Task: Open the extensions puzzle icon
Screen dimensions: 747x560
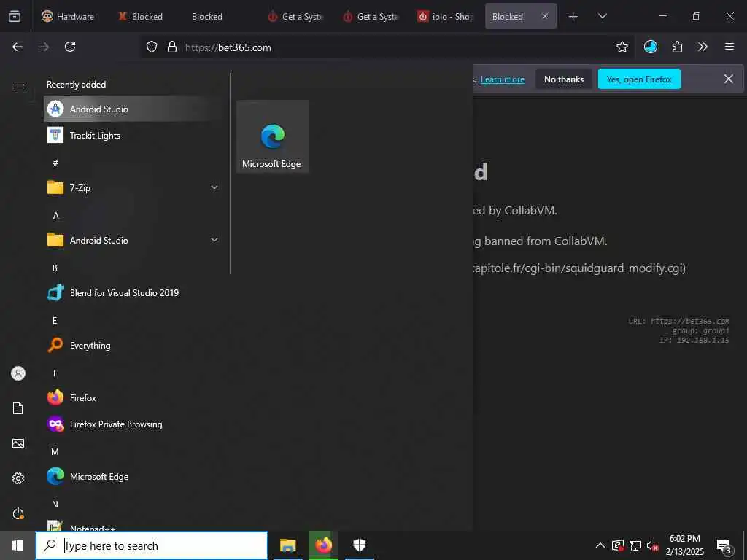Action: [677, 47]
